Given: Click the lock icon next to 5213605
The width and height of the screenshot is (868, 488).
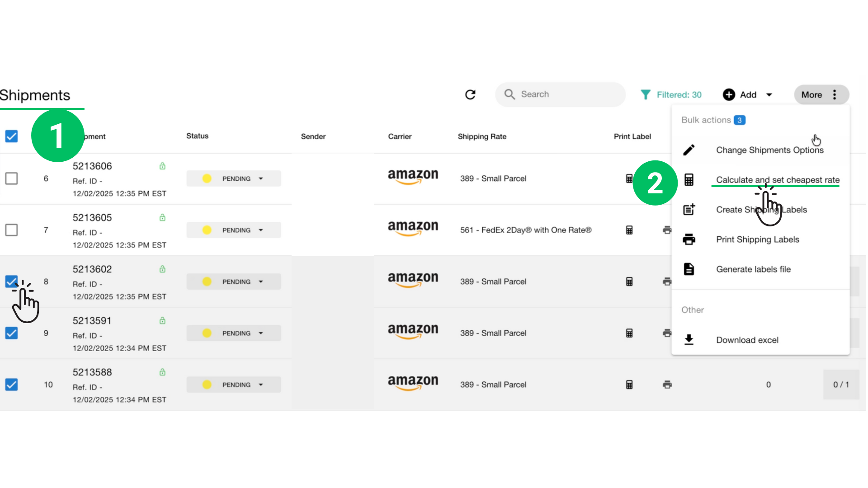Looking at the screenshot, I should [162, 217].
